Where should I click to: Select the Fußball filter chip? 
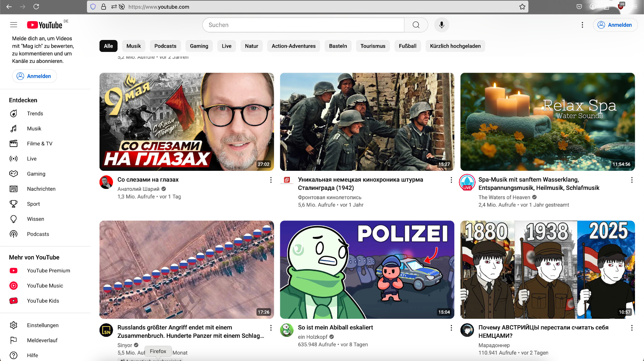point(407,46)
